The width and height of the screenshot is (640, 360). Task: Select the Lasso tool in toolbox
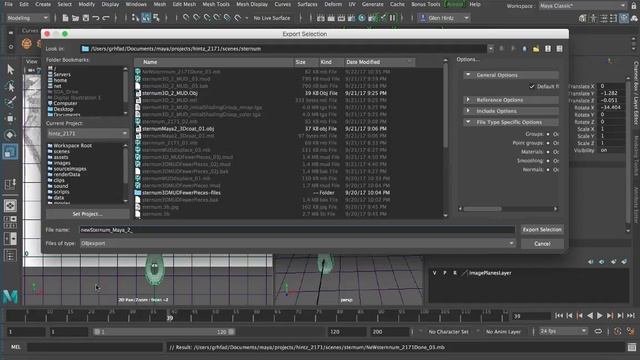tap(11, 87)
